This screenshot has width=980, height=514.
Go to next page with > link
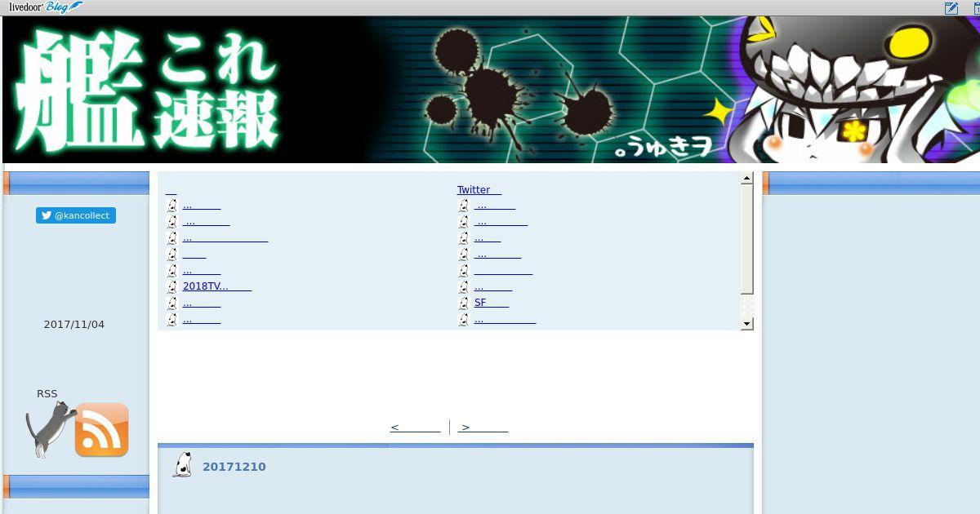pyautogui.click(x=483, y=428)
